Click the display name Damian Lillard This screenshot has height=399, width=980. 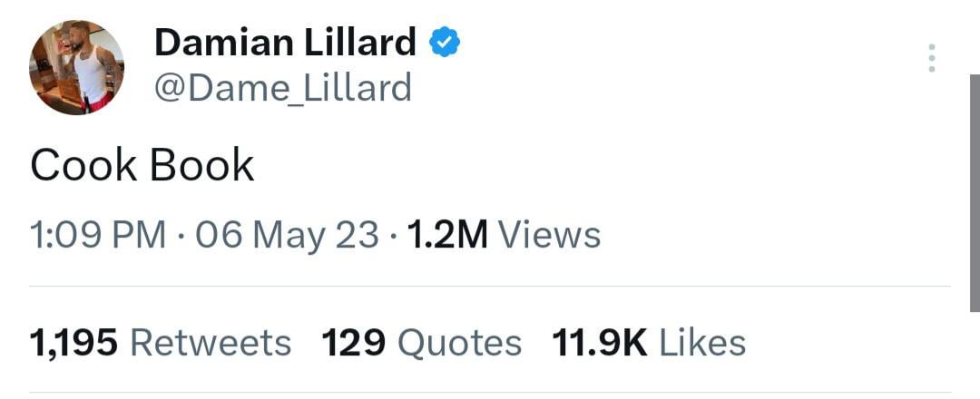[x=285, y=42]
